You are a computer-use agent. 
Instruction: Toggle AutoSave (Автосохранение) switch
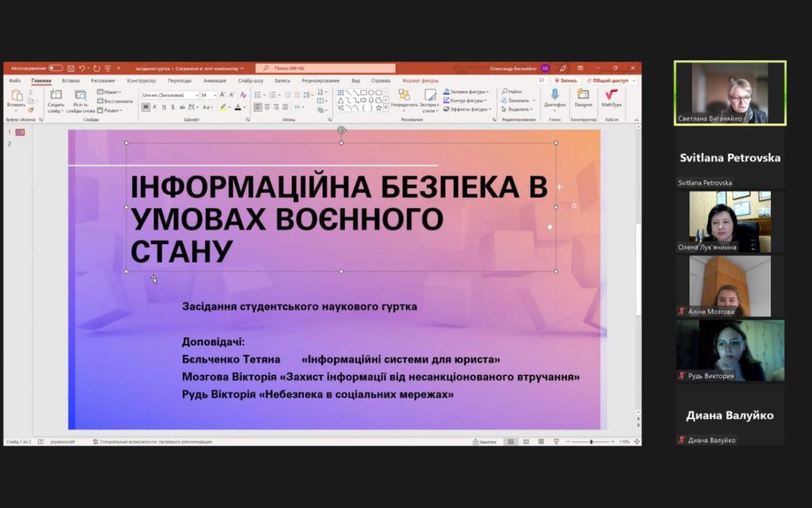pos(55,68)
